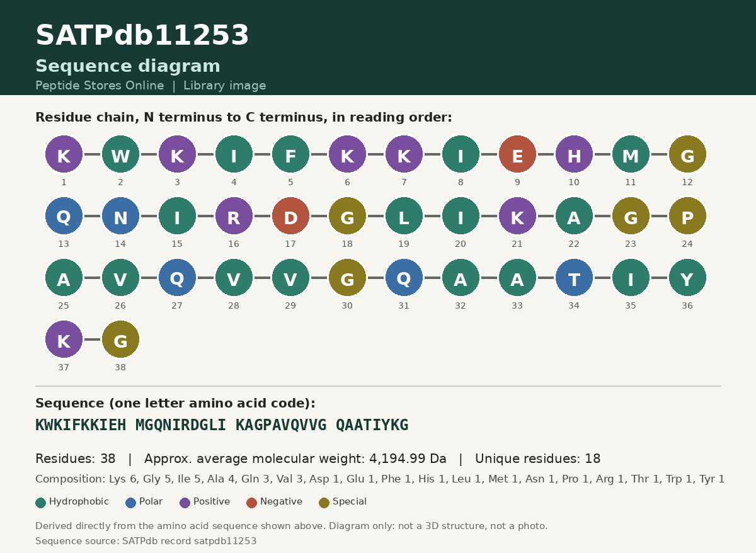Image resolution: width=756 pixels, height=553 pixels.
Task: Click the red Negative legend dot
Action: click(252, 503)
